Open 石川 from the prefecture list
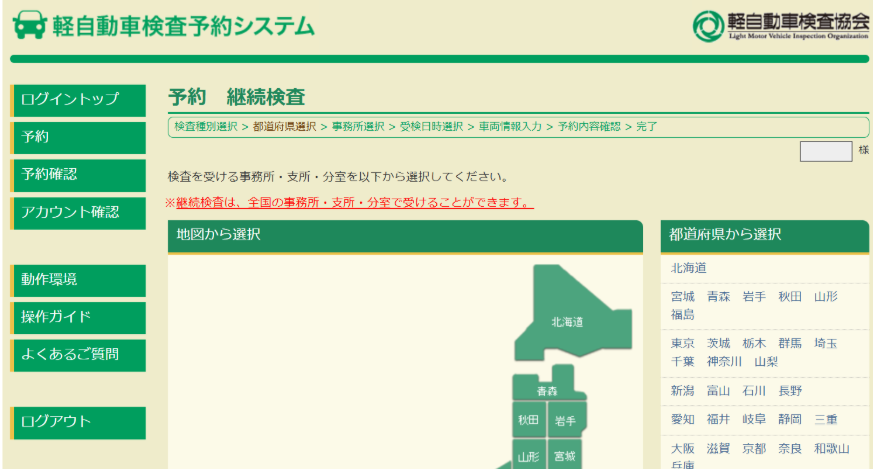Image resolution: width=873 pixels, height=469 pixels. click(754, 390)
